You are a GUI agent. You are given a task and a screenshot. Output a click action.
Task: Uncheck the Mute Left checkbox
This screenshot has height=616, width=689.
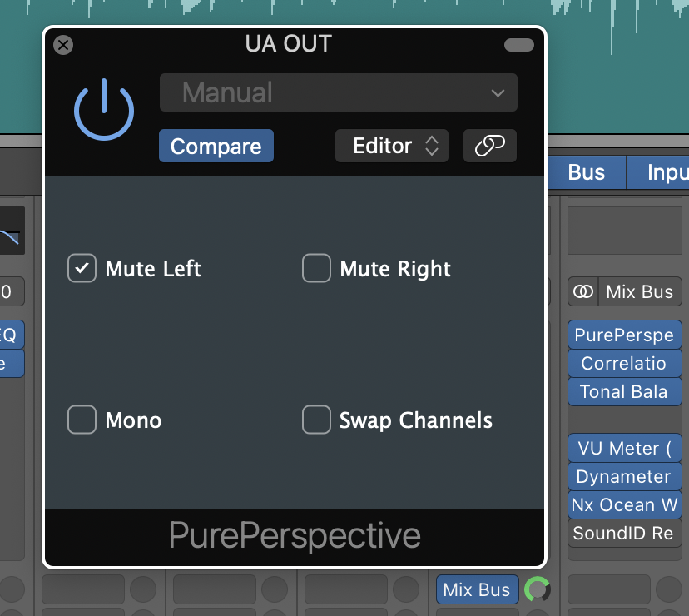[x=81, y=268]
